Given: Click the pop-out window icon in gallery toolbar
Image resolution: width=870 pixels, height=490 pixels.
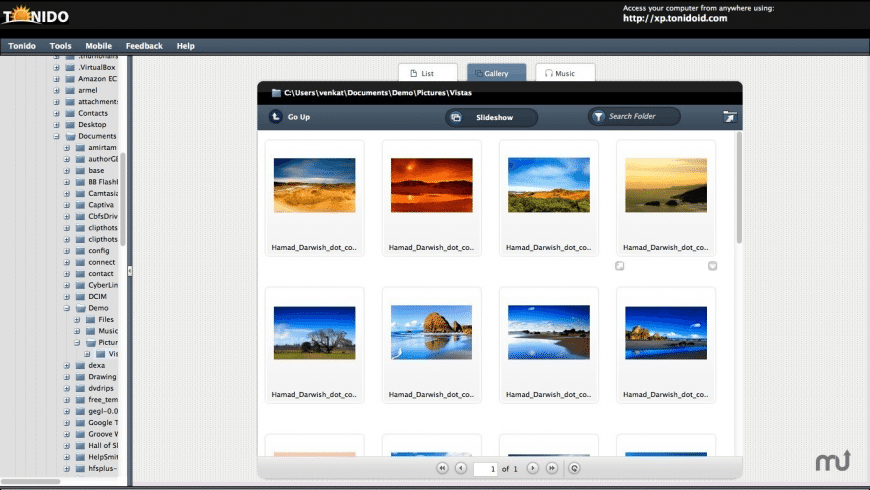Looking at the screenshot, I should 730,117.
